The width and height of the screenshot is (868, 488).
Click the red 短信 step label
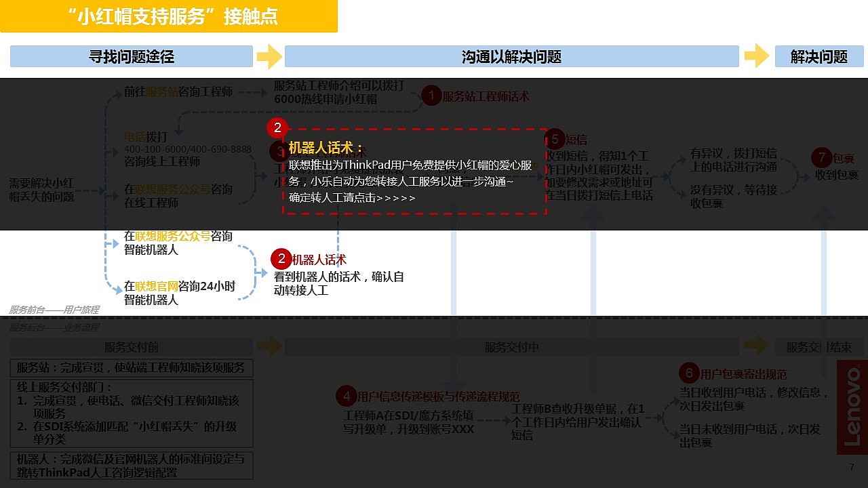576,140
